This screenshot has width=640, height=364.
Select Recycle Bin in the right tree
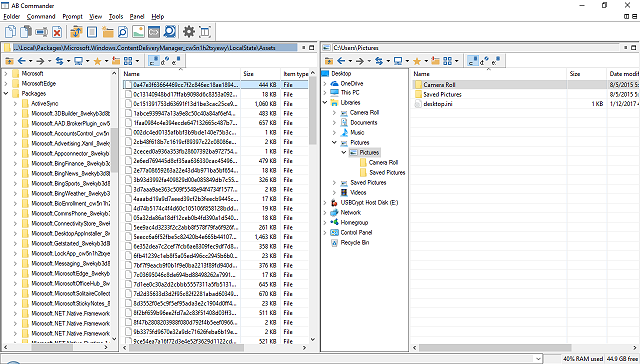(x=355, y=242)
